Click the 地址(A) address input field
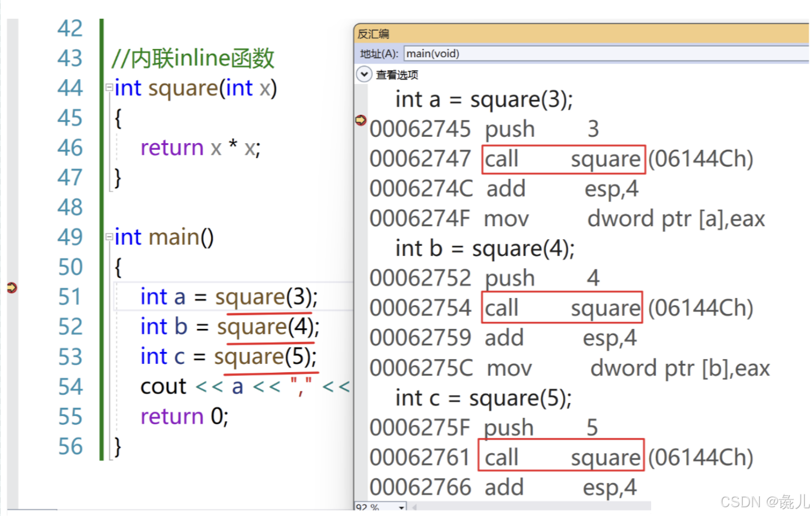 [x=606, y=54]
